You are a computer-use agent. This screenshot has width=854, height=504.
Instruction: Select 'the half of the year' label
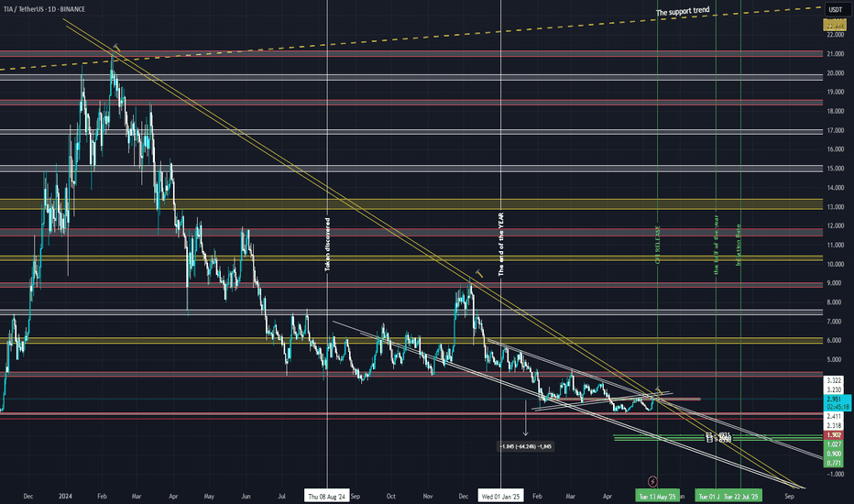(x=717, y=245)
